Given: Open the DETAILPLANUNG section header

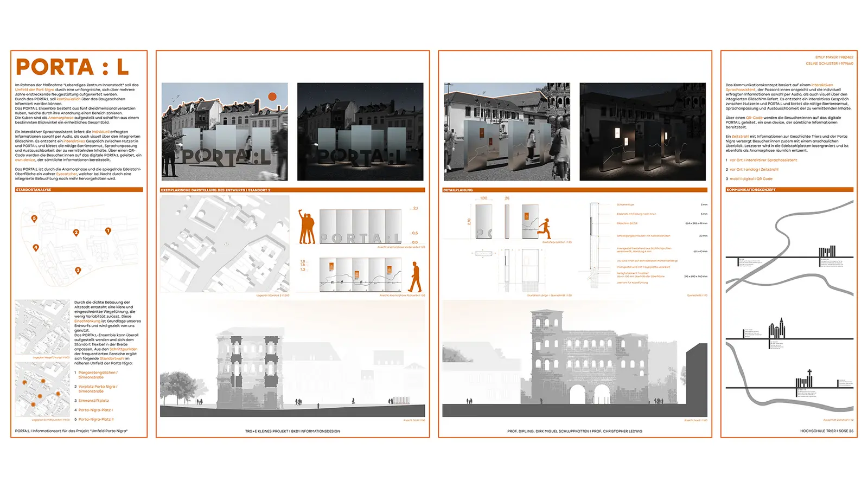Looking at the screenshot, I should (575, 190).
